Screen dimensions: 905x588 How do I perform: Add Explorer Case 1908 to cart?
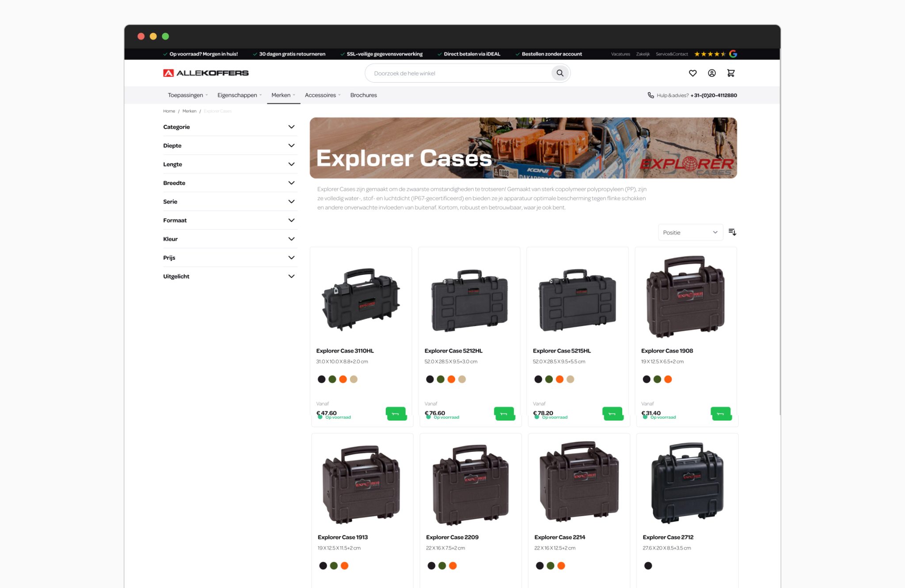point(721,413)
